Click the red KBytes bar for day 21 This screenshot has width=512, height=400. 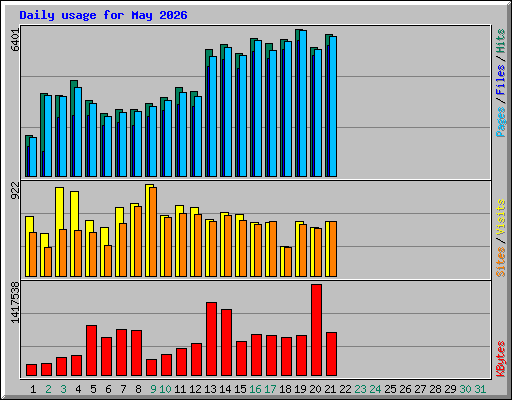pyautogui.click(x=331, y=354)
